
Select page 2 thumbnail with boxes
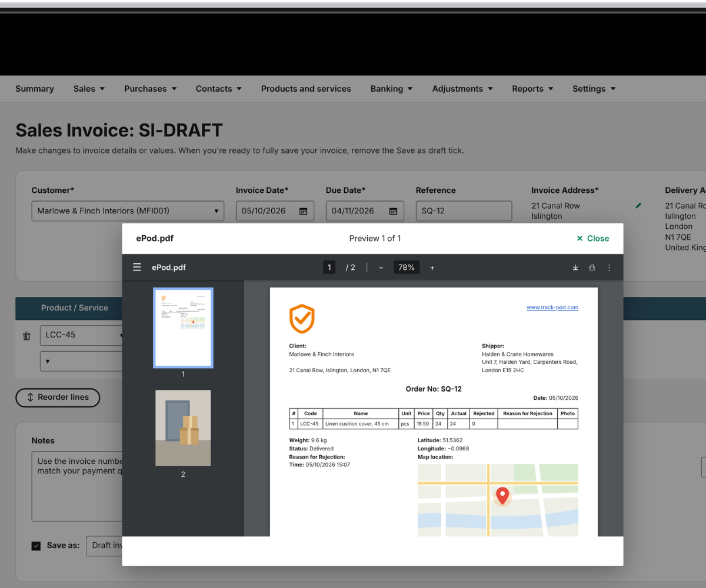coord(183,428)
